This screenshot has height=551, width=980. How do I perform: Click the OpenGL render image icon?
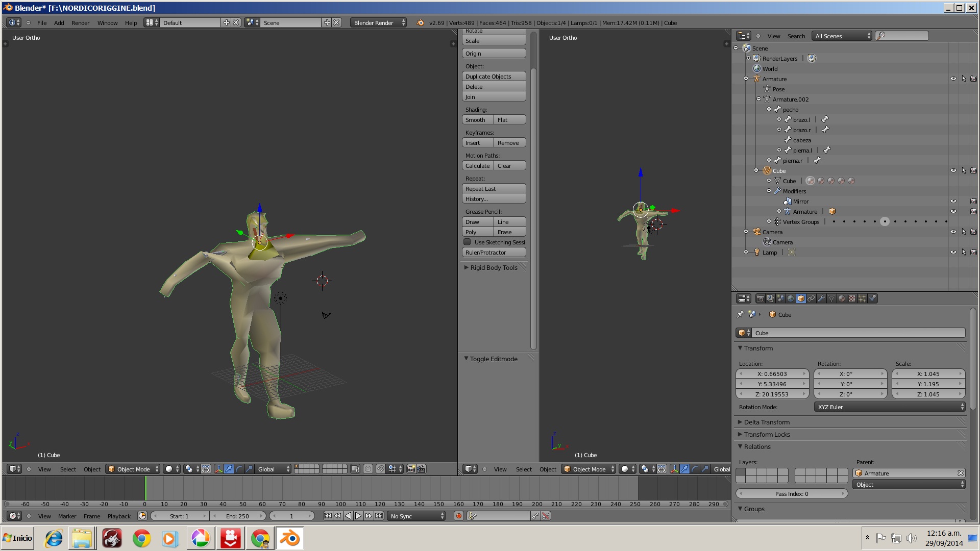(x=411, y=469)
